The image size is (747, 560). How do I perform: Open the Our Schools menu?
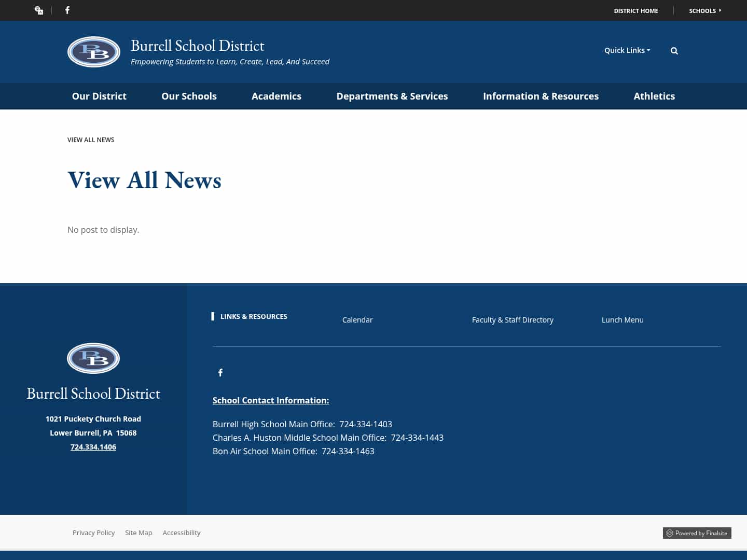point(189,96)
